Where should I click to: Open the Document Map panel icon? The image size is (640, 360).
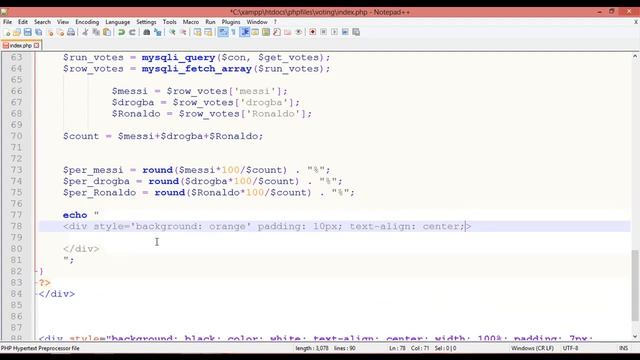[266, 32]
